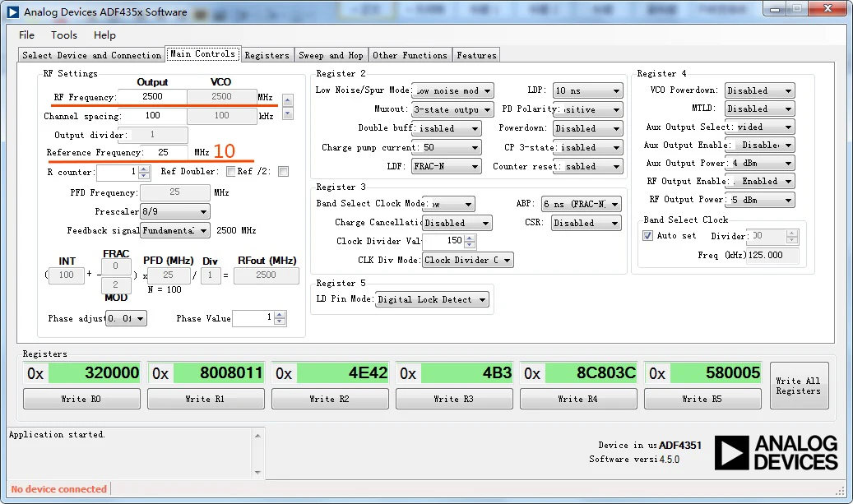Switch to the Features tab

(x=476, y=55)
